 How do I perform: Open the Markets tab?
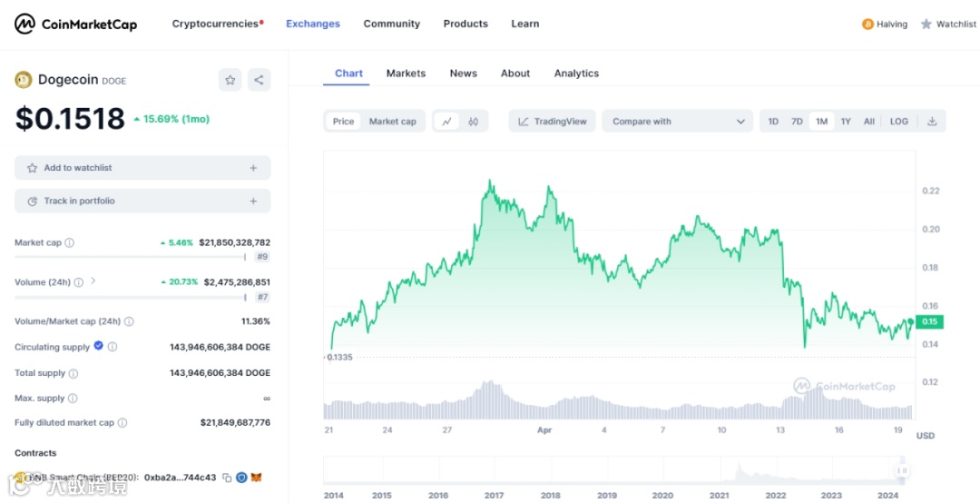406,74
